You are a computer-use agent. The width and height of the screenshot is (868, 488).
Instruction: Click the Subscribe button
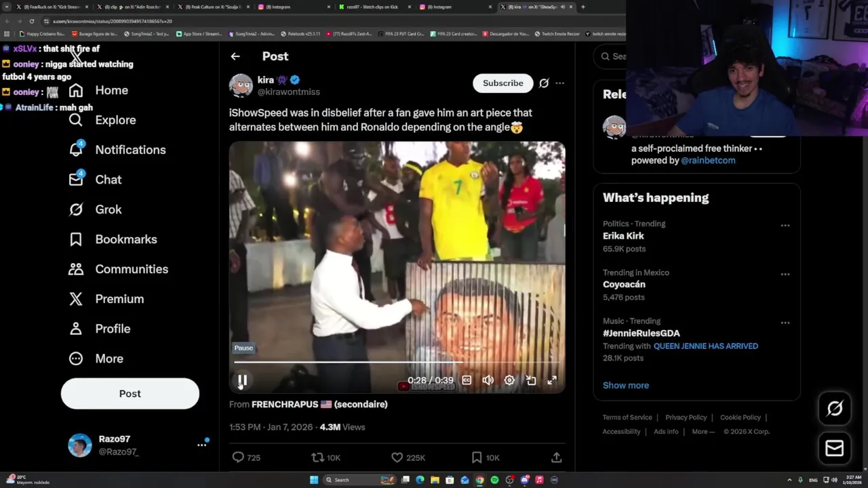click(503, 83)
